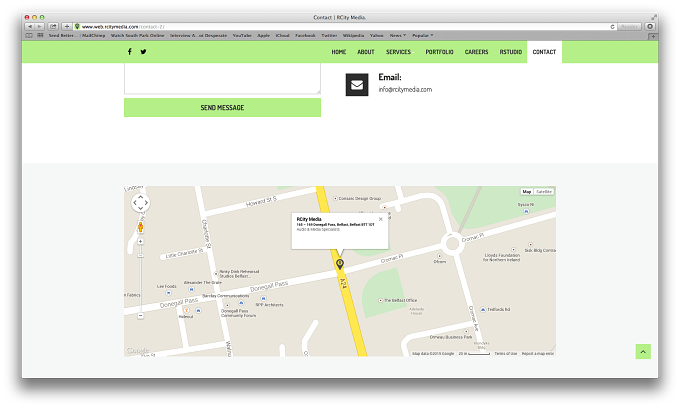Open the Yahoo bookmark
The image size is (680, 408).
(x=376, y=36)
